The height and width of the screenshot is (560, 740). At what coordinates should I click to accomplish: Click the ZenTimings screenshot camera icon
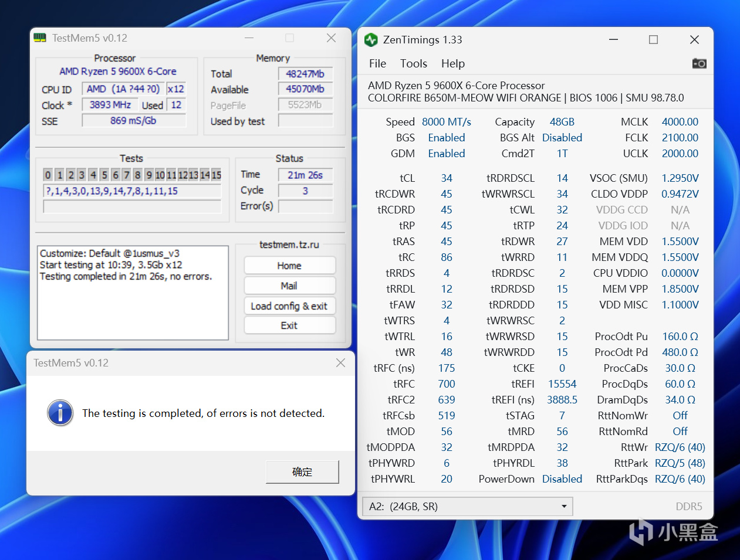click(x=699, y=63)
